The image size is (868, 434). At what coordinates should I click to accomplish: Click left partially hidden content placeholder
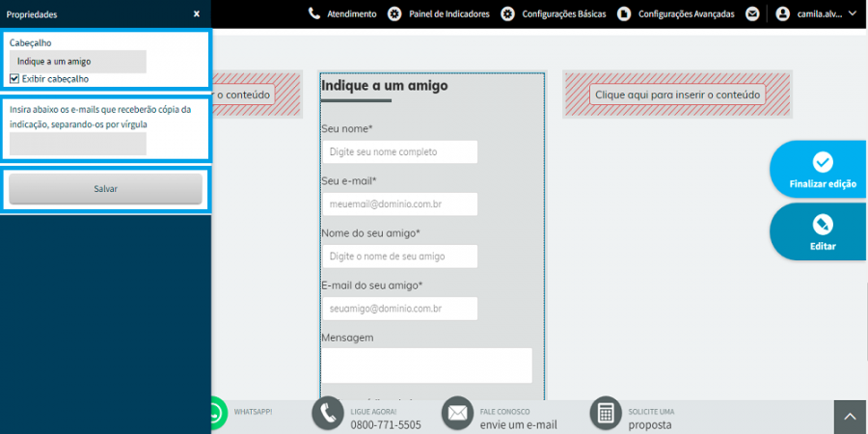coord(243,95)
